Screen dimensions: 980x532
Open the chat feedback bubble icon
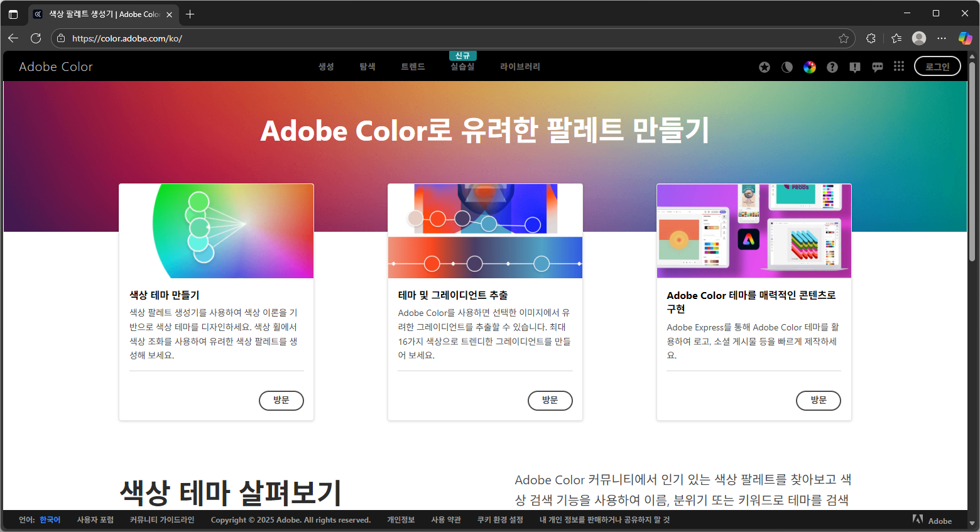(x=878, y=67)
